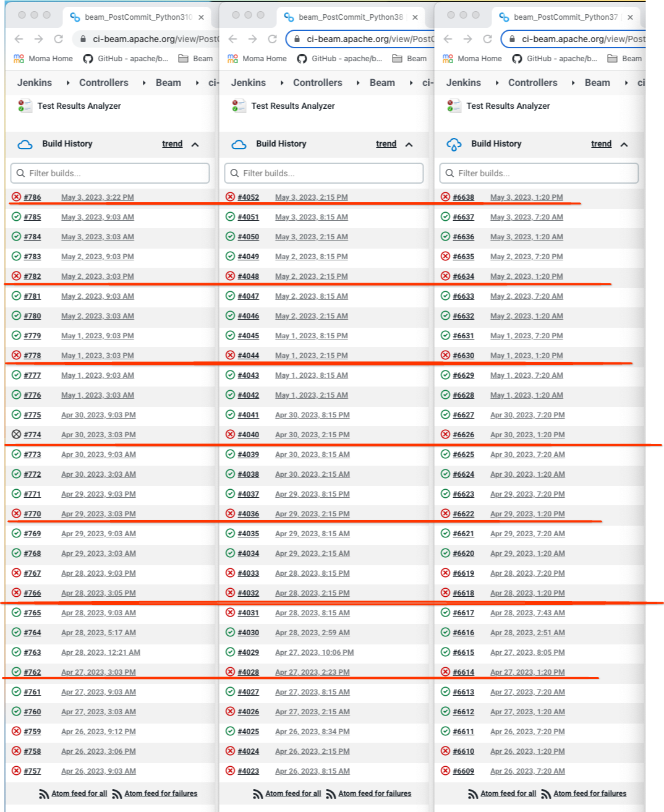Open build #4044 link
This screenshot has width=664, height=812.
[249, 356]
